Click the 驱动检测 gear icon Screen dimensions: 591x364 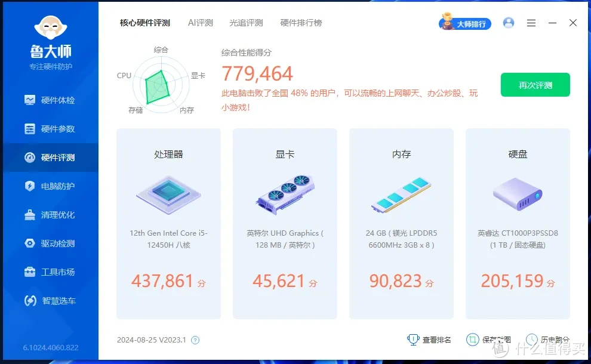(30, 243)
